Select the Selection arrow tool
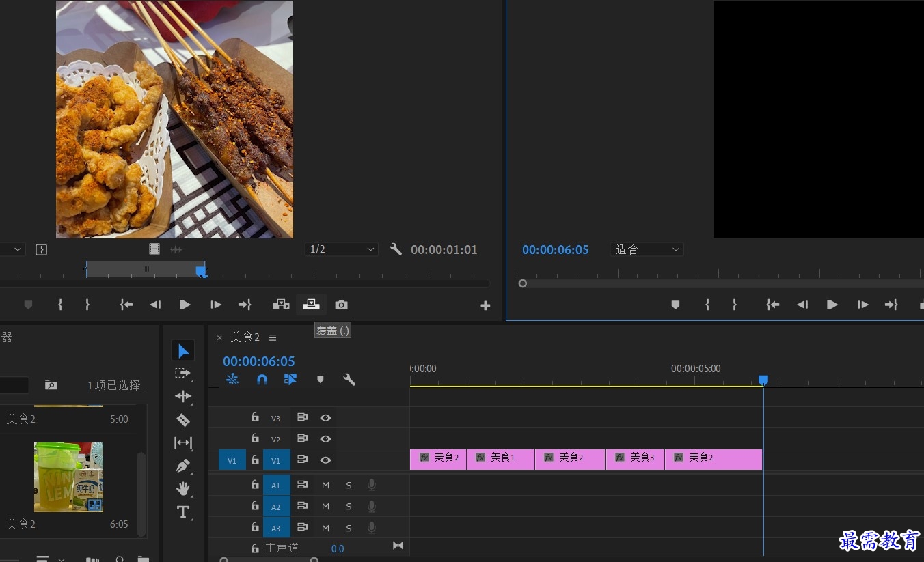 183,351
